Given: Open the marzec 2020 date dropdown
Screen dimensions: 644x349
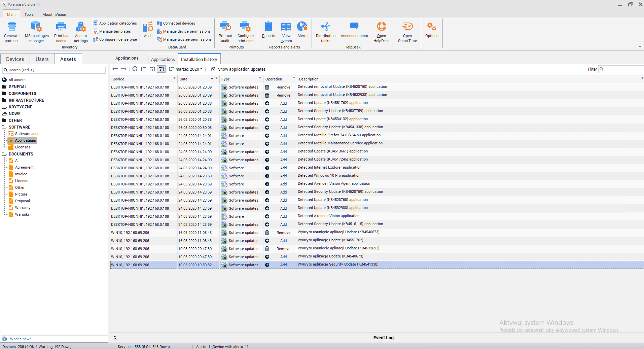Looking at the screenshot, I should [186, 69].
